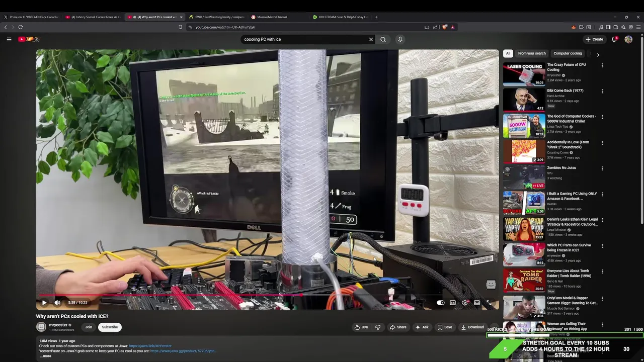Open Zombies No Jutsu live video
The height and width of the screenshot is (362, 644).
coord(524,177)
